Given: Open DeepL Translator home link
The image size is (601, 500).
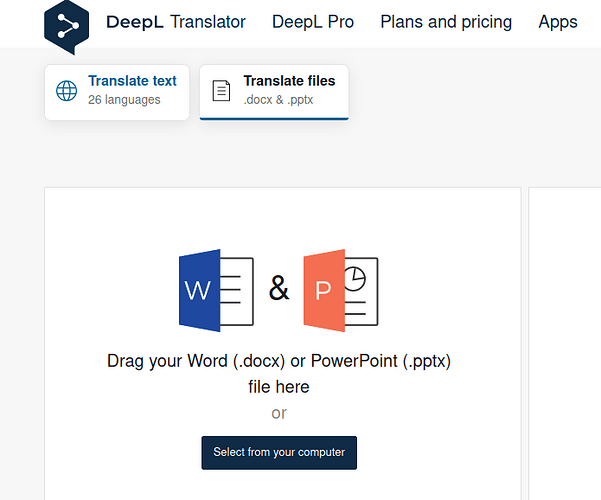Looking at the screenshot, I should [176, 22].
